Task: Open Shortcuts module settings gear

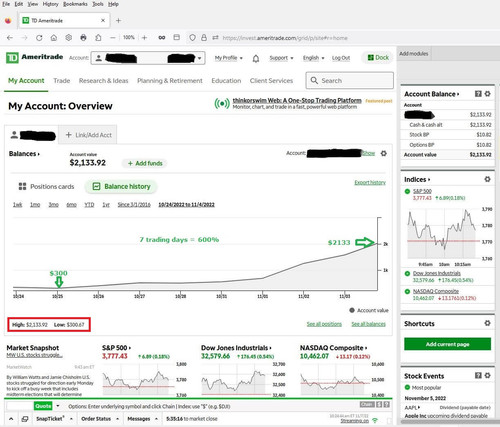Action: pyautogui.click(x=487, y=323)
